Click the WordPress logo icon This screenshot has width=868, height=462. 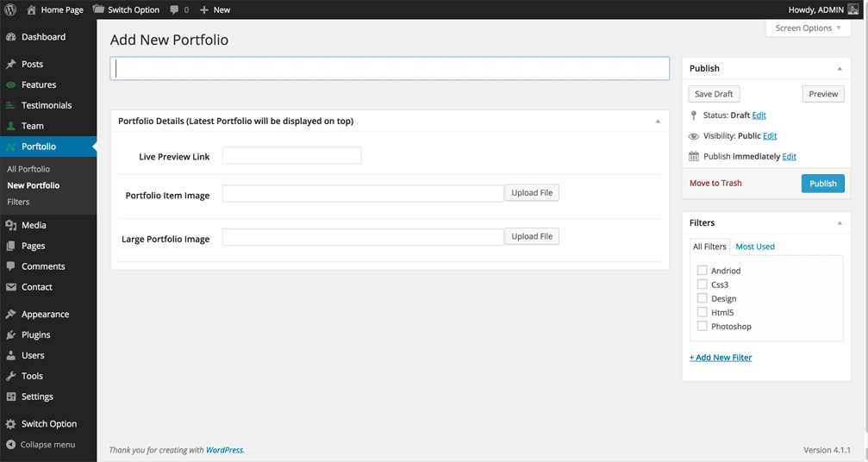point(10,9)
